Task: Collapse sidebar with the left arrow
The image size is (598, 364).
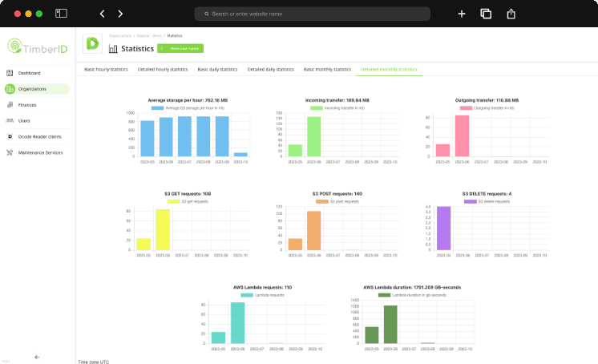Action: pos(37,357)
